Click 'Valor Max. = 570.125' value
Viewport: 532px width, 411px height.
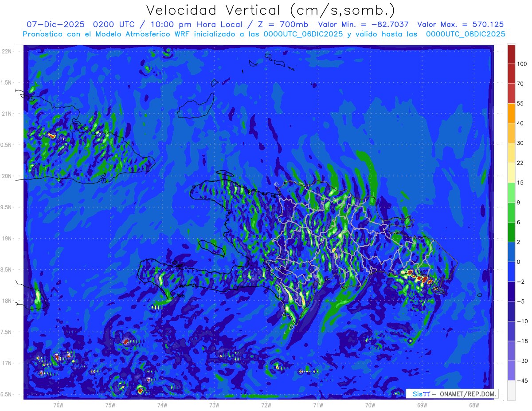461,24
